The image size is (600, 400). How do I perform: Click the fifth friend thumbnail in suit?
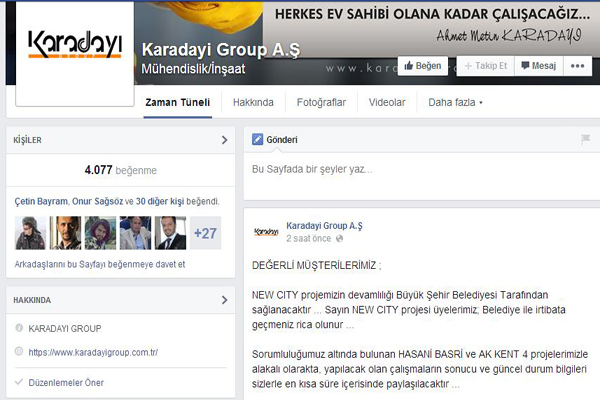tap(171, 233)
